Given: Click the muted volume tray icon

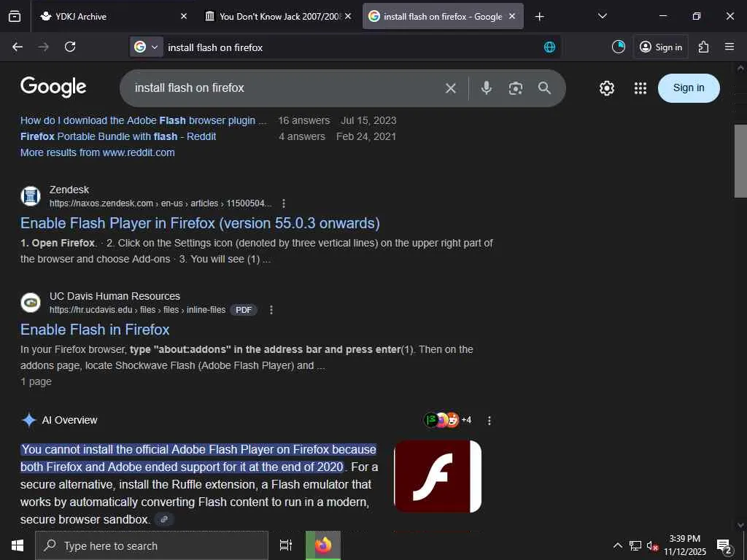Looking at the screenshot, I should coord(652,546).
